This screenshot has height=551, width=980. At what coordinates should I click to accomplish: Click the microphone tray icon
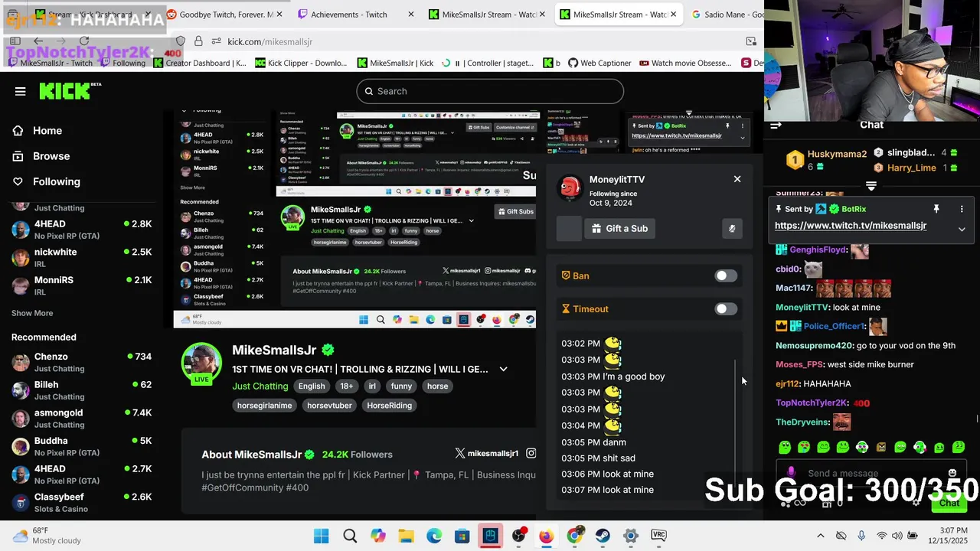point(861,536)
